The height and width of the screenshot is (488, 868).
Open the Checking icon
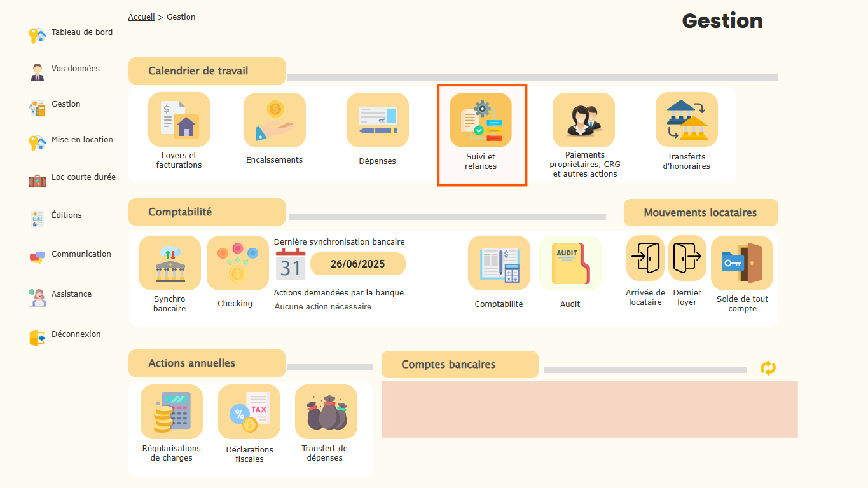click(x=237, y=263)
